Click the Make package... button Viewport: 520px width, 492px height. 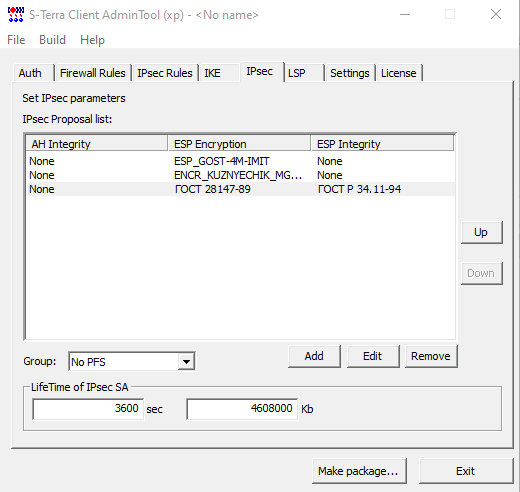(359, 471)
